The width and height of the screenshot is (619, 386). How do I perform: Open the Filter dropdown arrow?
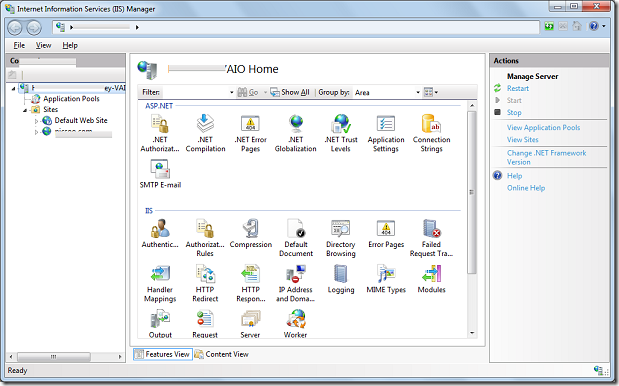[232, 93]
